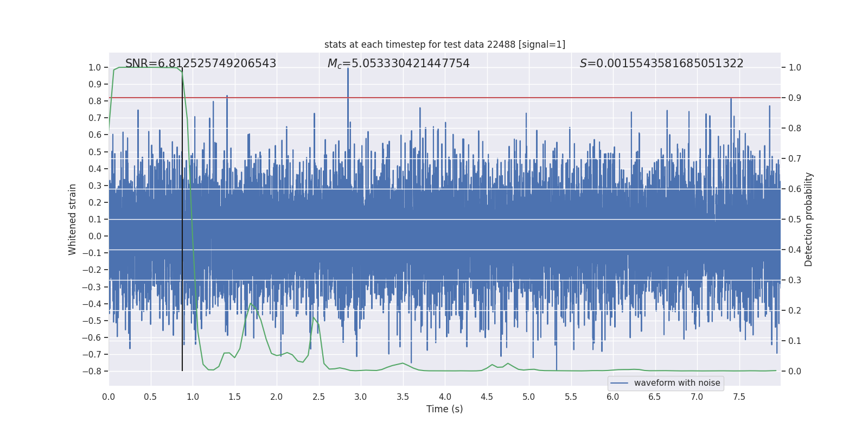Screen dimensions: 868x434
Task: Select the SNR value annotation text
Action: [201, 63]
